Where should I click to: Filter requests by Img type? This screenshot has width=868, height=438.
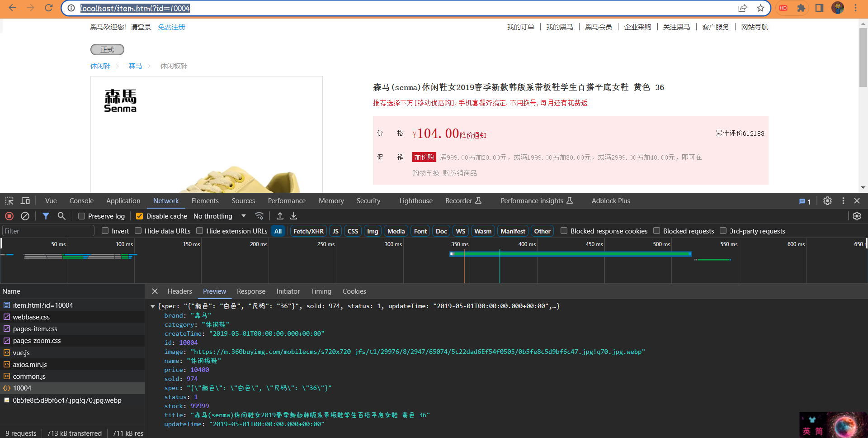[373, 231]
